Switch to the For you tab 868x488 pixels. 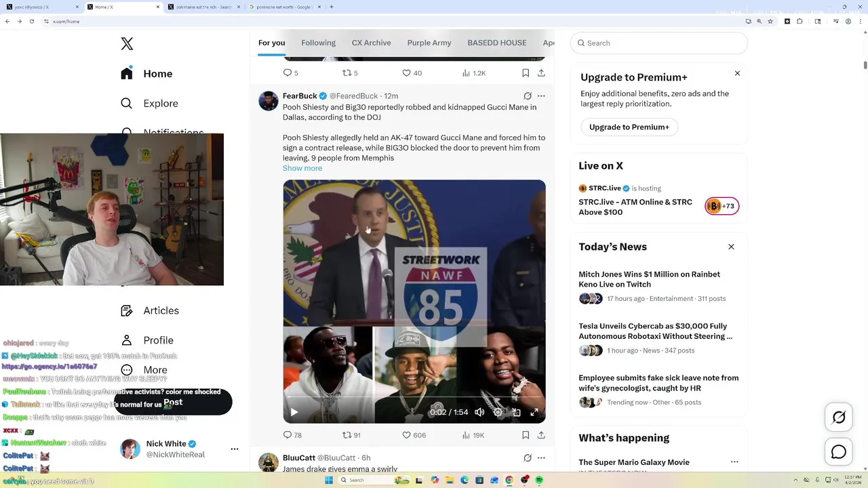tap(271, 43)
